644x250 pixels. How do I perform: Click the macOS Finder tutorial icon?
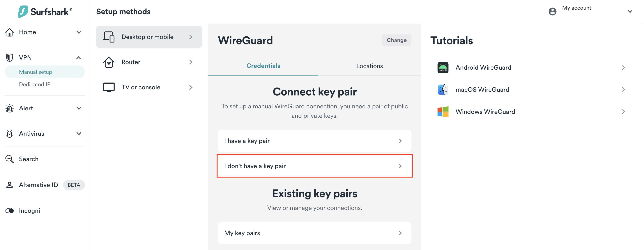click(x=443, y=90)
